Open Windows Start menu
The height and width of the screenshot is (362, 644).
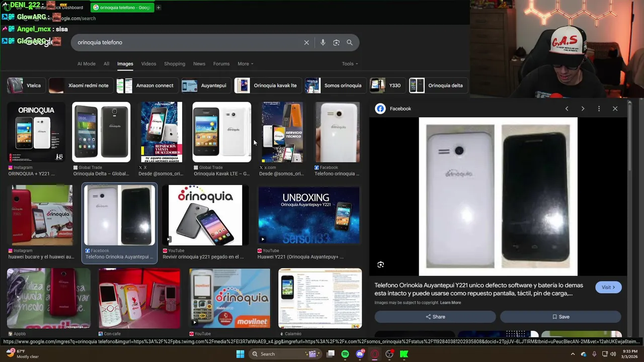(x=240, y=354)
